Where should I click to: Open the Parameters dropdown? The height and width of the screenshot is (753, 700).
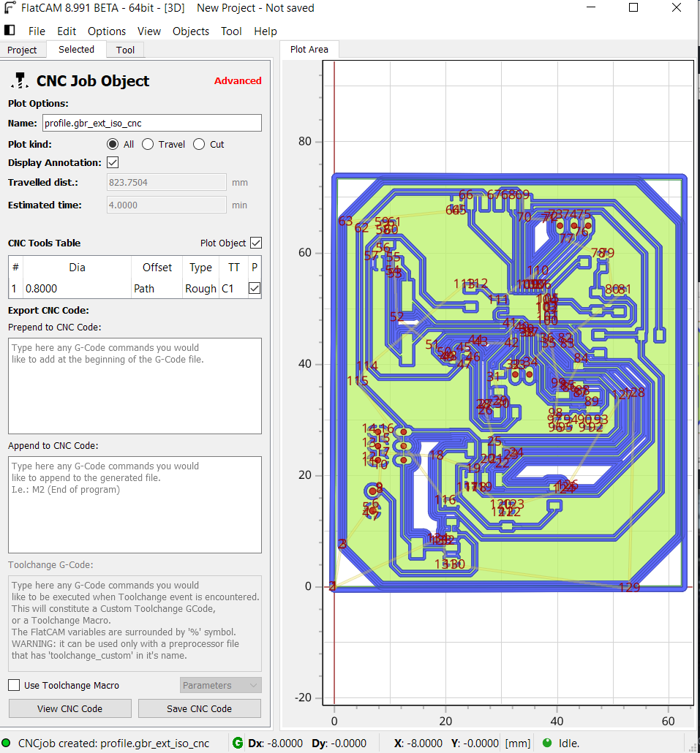pyautogui.click(x=221, y=685)
